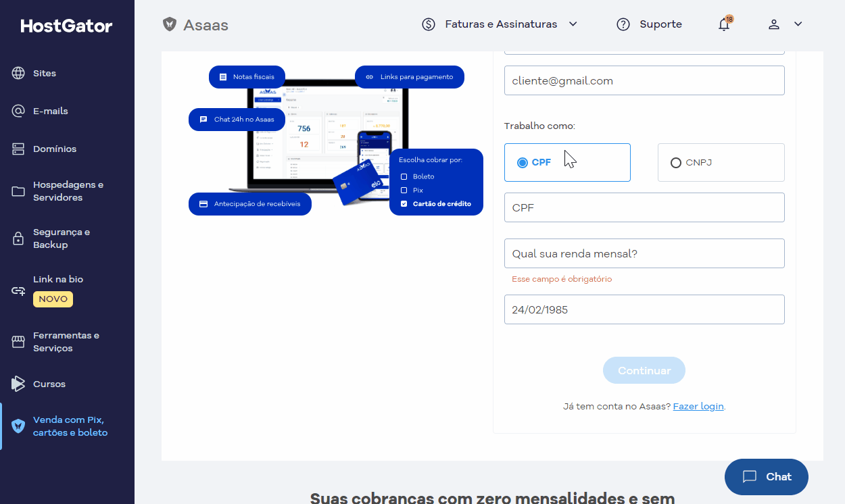The image size is (845, 504).
Task: Click the Antecipação de recebíveis badge
Action: 250,204
